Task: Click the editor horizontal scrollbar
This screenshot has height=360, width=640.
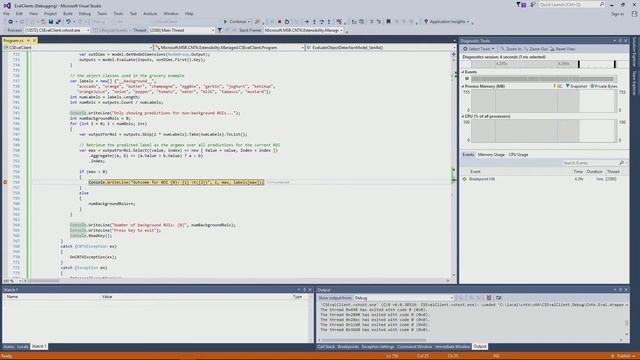Action: [x=237, y=281]
